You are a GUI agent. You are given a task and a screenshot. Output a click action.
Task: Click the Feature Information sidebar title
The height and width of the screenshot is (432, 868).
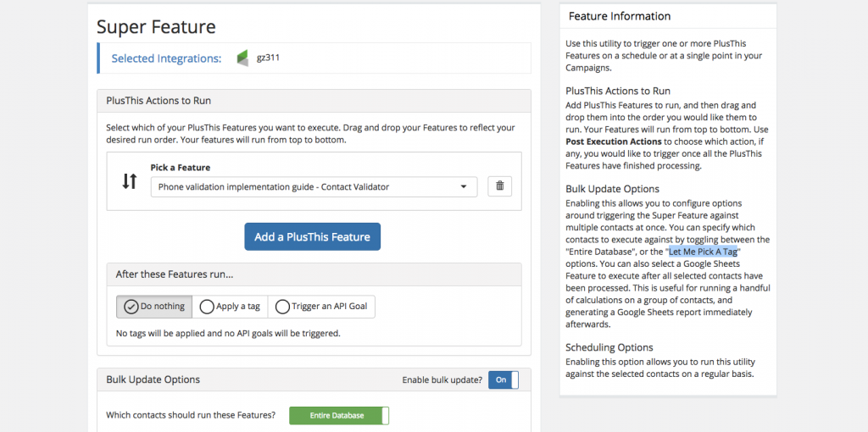point(620,17)
